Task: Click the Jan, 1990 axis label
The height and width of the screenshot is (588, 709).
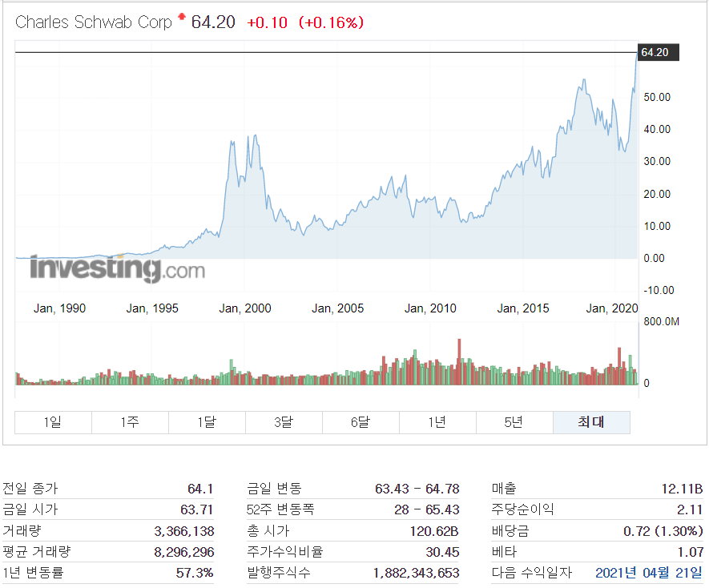Action: point(60,308)
